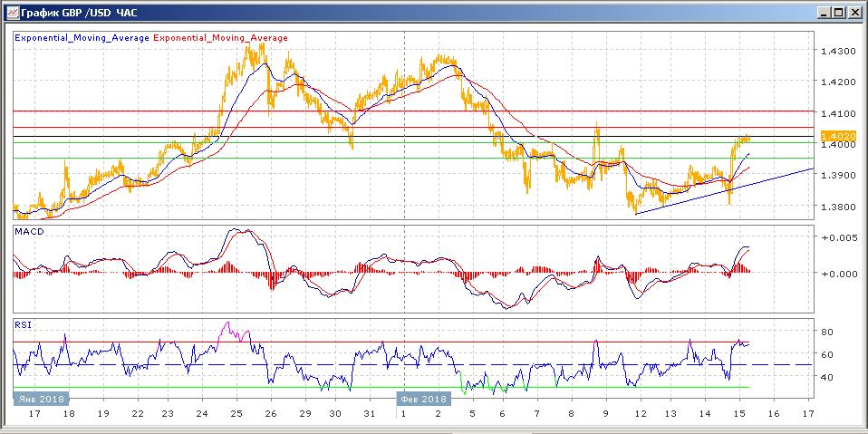Click the RSI indicator panel label
This screenshot has height=434, width=868.
tap(23, 323)
